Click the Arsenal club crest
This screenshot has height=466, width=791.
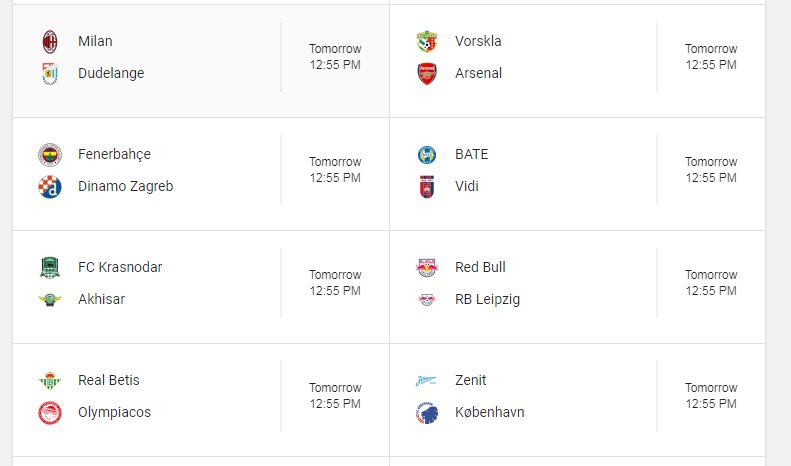[427, 74]
